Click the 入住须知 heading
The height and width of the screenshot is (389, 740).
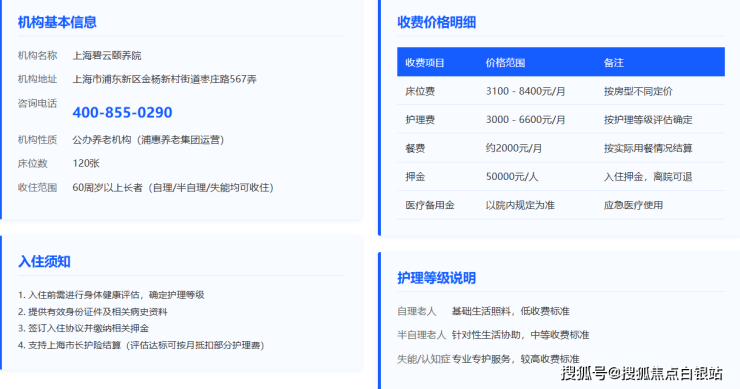44,262
